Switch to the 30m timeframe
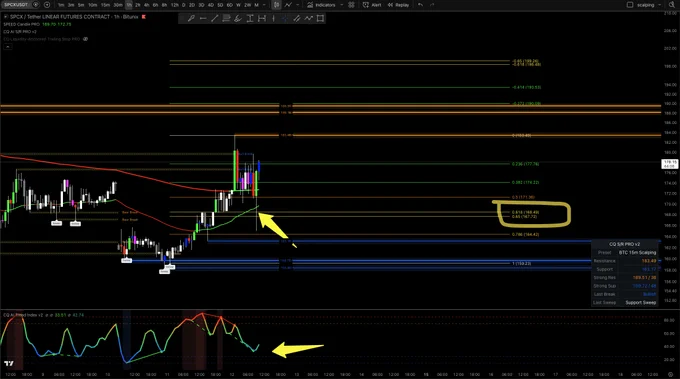 118,5
